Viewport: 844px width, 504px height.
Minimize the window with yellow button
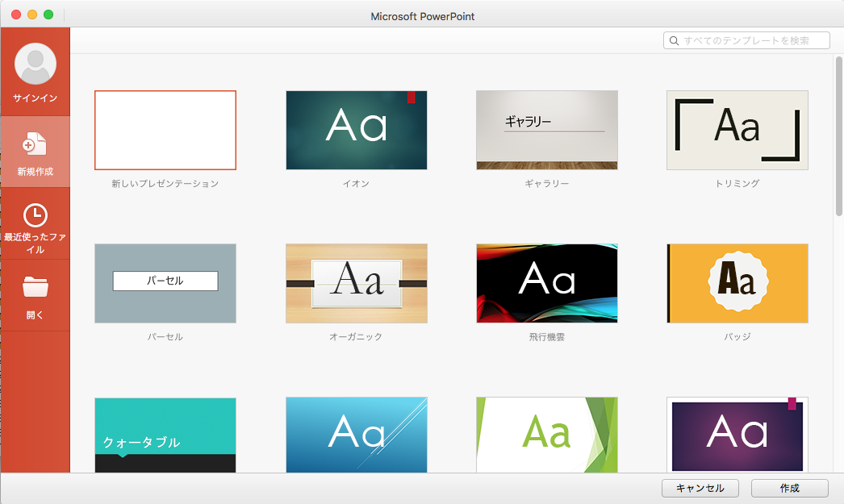pos(32,15)
